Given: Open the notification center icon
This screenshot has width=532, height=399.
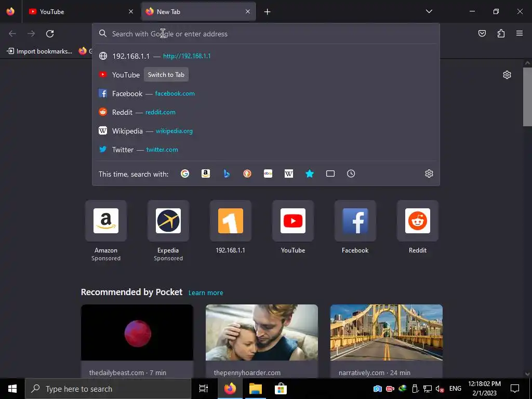Looking at the screenshot, I should [x=515, y=389].
